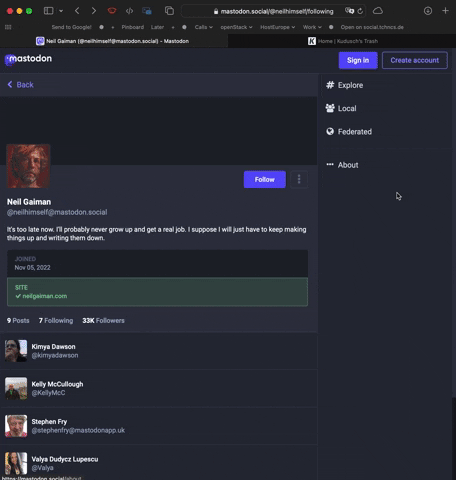Go forward with browser forward arrow
The image size is (456, 480).
coord(94,11)
